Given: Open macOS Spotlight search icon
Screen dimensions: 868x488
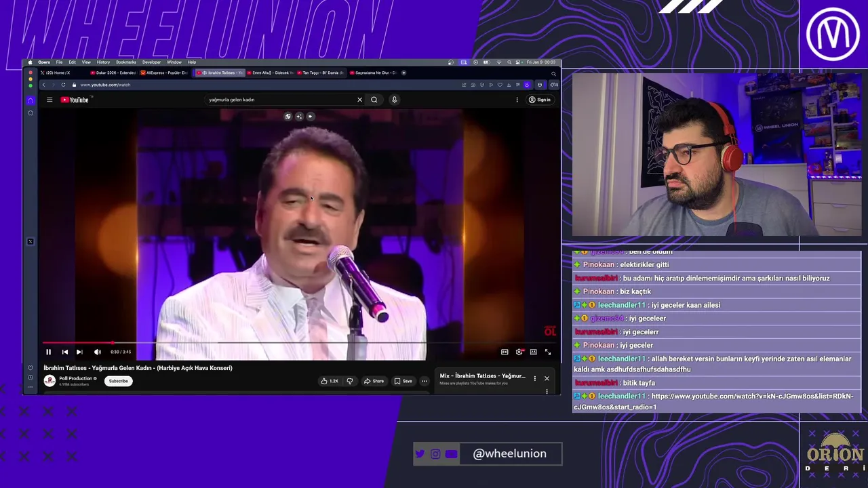Looking at the screenshot, I should tap(509, 62).
